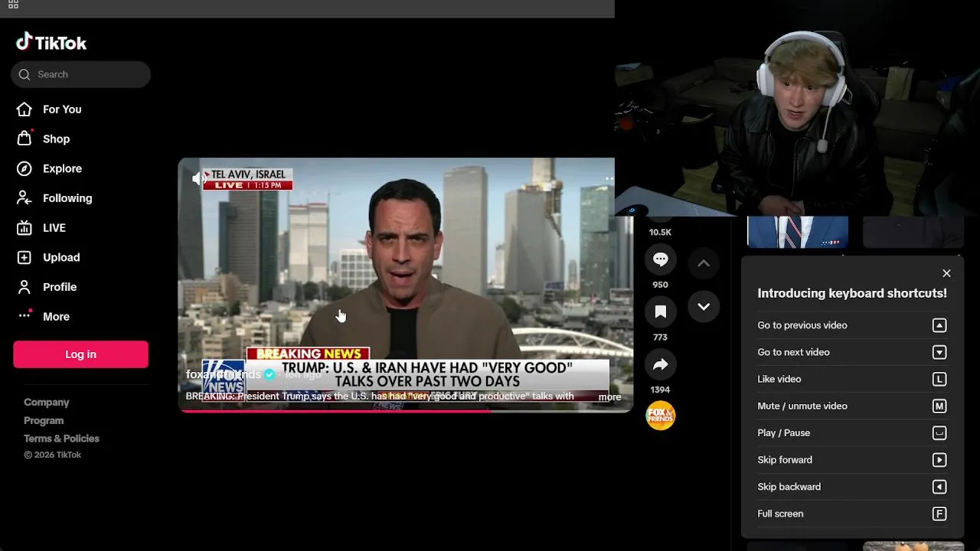Focus the Search input field
Image resolution: width=980 pixels, height=551 pixels.
point(80,74)
